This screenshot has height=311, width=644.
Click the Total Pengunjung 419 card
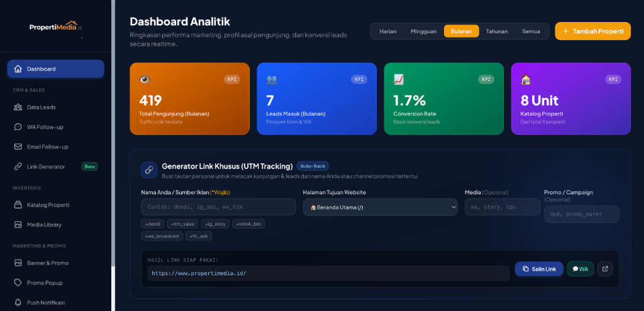[189, 99]
